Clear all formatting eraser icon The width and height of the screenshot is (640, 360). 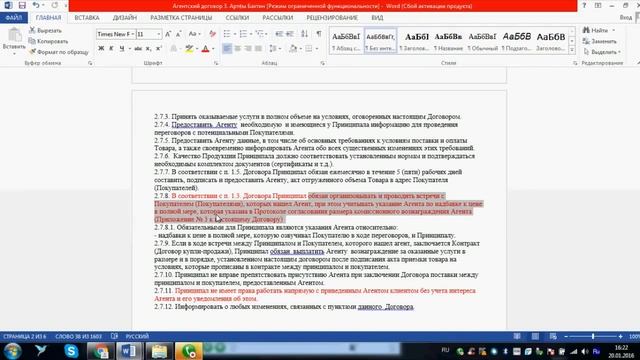(212, 34)
